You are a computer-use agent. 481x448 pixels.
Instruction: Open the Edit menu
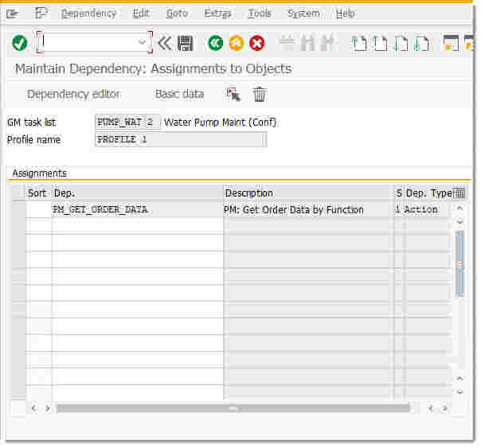(141, 14)
